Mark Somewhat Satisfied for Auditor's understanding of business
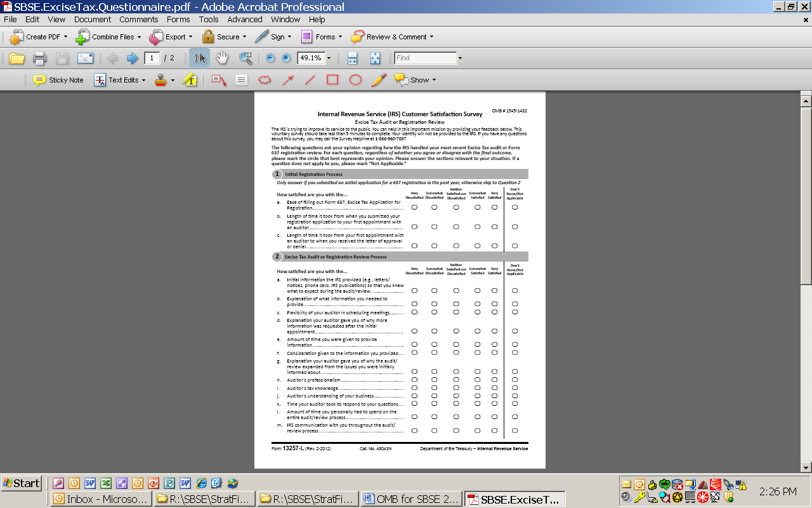 477,396
